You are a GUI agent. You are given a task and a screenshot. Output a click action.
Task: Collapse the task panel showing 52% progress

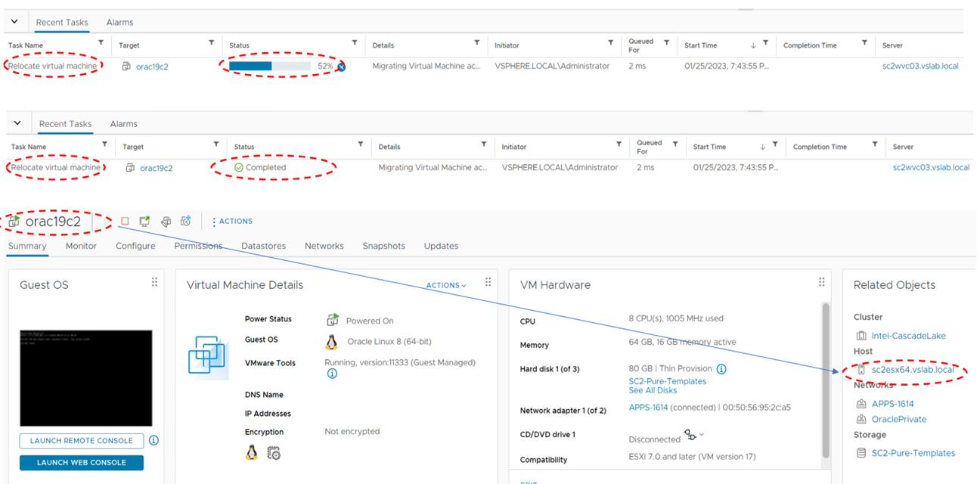pos(15,22)
